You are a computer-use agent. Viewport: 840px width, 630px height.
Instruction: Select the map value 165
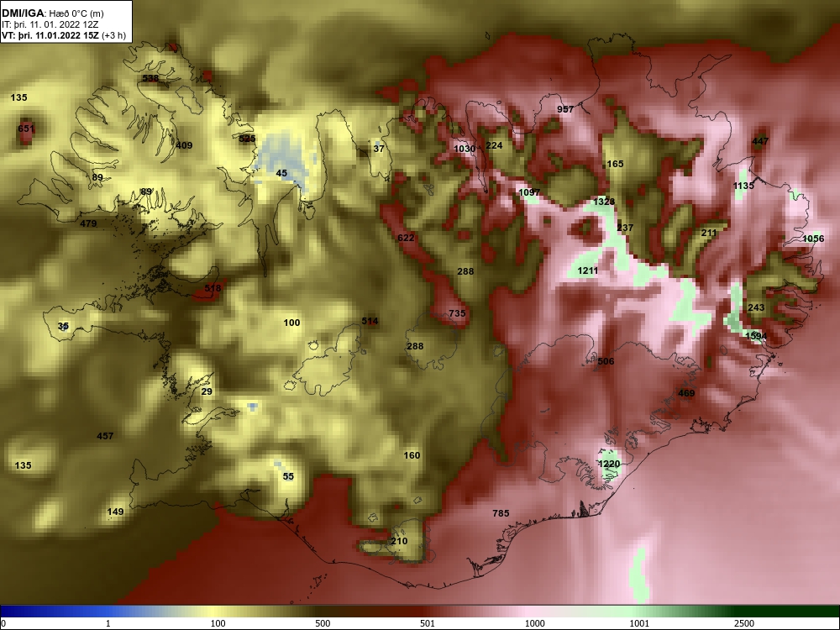click(x=615, y=164)
